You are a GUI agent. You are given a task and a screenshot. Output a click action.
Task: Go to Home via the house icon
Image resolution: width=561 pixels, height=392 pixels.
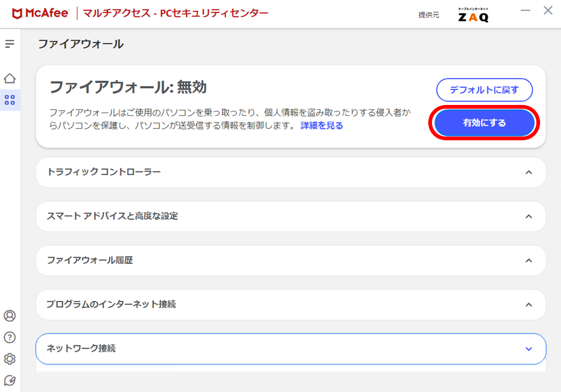10,78
